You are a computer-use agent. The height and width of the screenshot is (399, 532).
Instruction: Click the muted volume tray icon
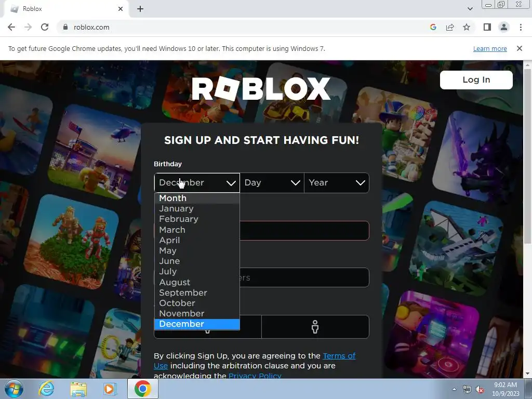pyautogui.click(x=480, y=390)
